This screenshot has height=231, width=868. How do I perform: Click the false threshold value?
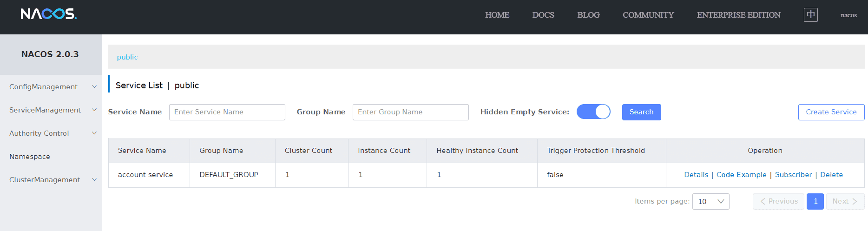(555, 175)
